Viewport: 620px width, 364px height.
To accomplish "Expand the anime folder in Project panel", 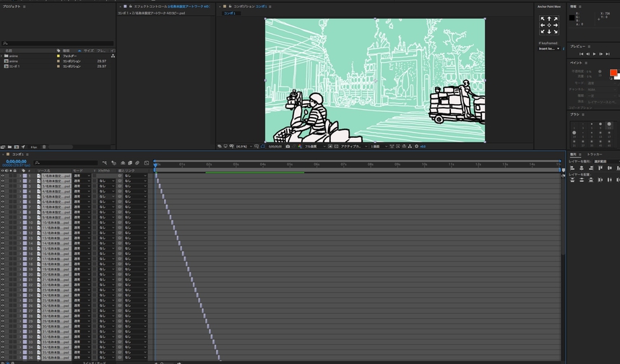I will coord(2,56).
